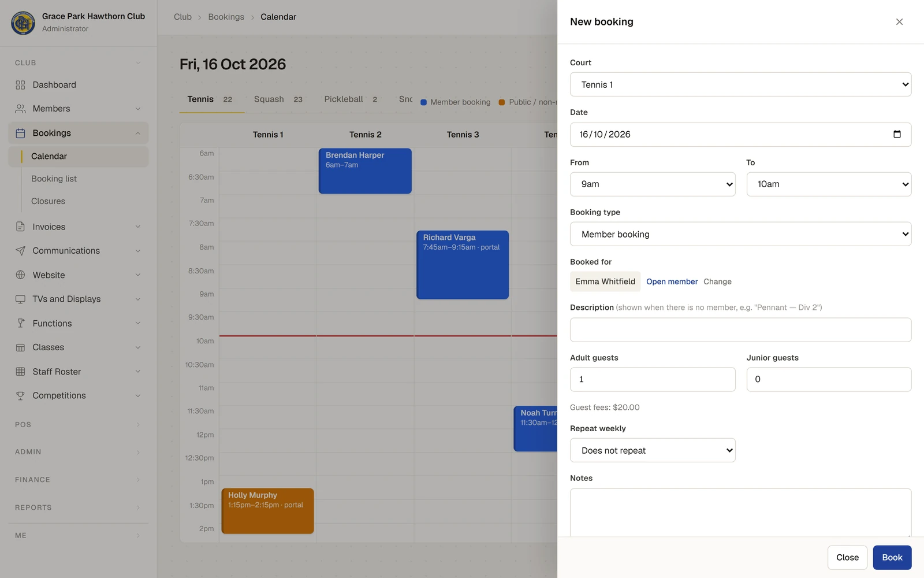Open Holly Murphy's 1:15pm booking
Image resolution: width=924 pixels, height=578 pixels.
coord(267,511)
